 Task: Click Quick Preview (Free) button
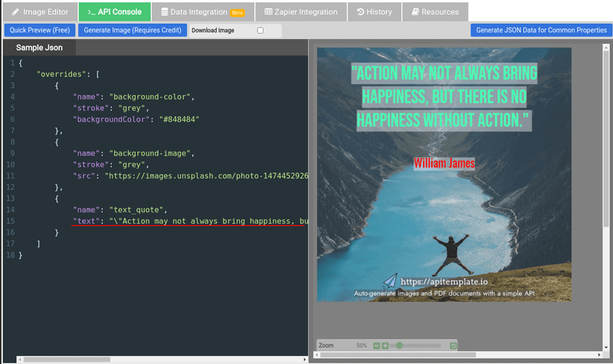pyautogui.click(x=40, y=30)
